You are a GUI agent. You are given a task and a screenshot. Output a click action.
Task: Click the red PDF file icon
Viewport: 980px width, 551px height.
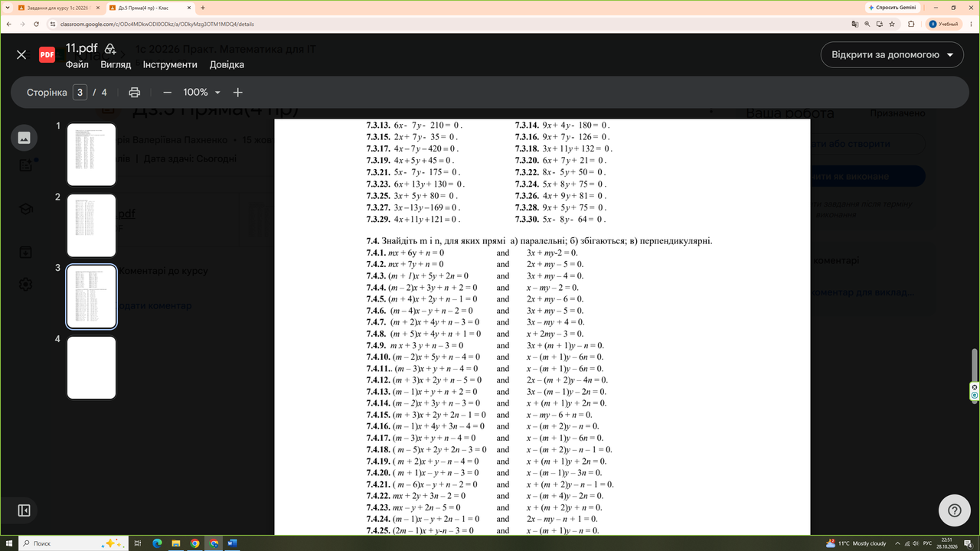coord(47,54)
